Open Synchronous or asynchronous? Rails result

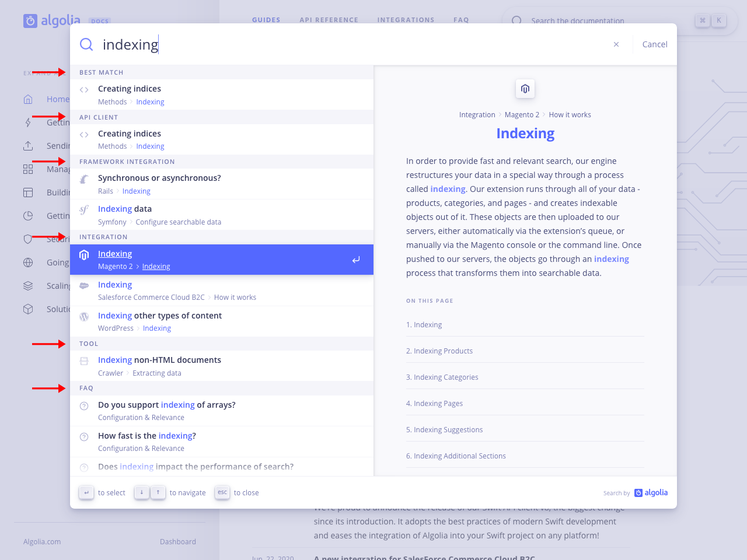tap(222, 184)
